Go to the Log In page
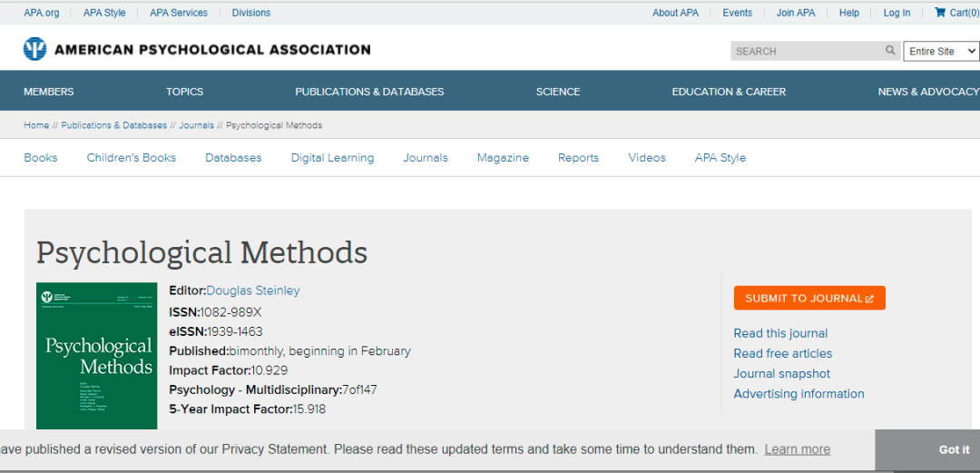 tap(897, 13)
